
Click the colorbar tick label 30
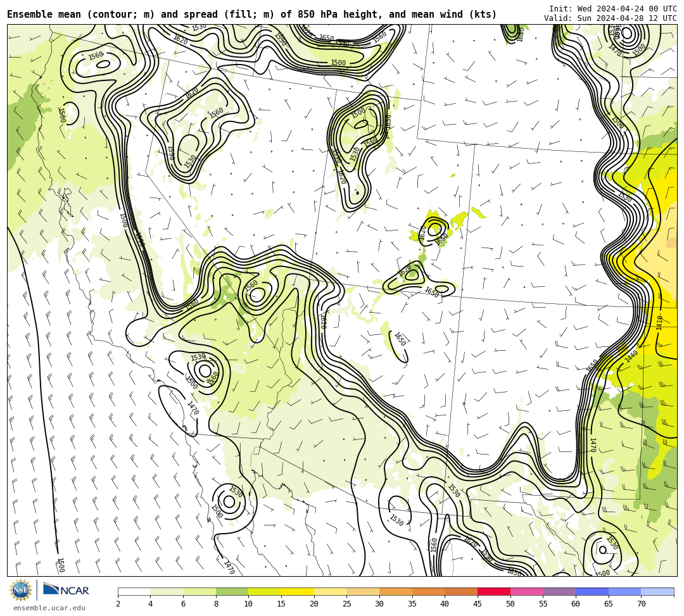pyautogui.click(x=379, y=604)
